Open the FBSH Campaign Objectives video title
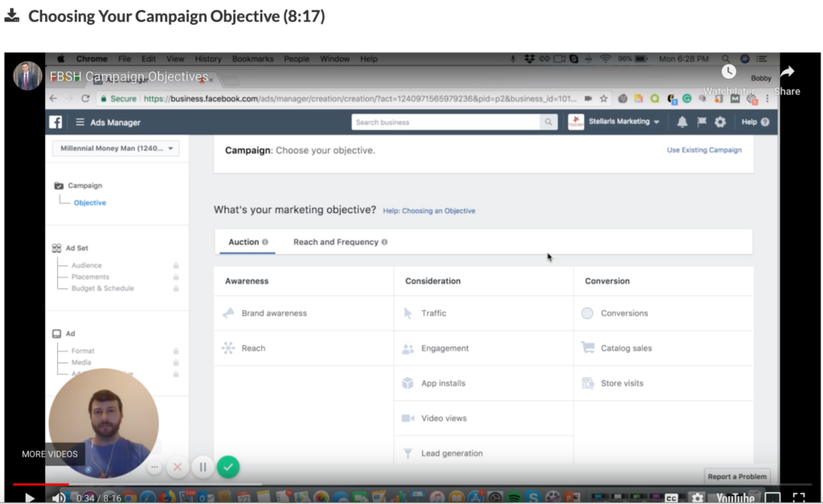The width and height of the screenshot is (823, 504). click(x=129, y=76)
